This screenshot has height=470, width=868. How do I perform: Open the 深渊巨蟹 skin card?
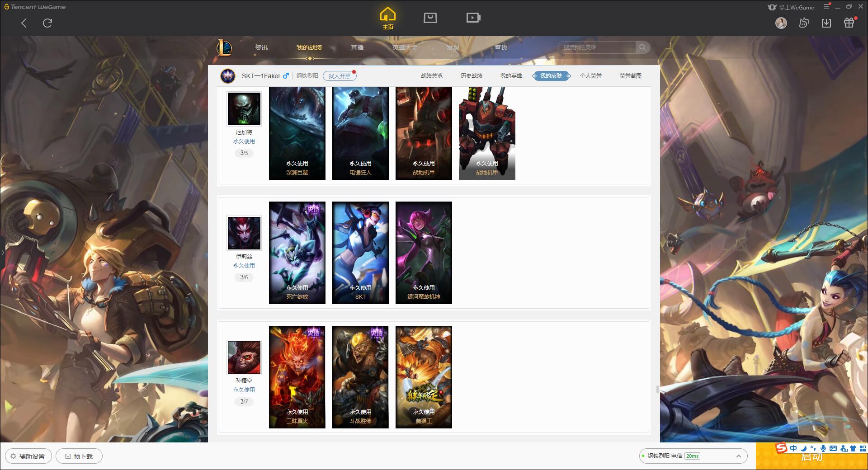click(x=297, y=133)
